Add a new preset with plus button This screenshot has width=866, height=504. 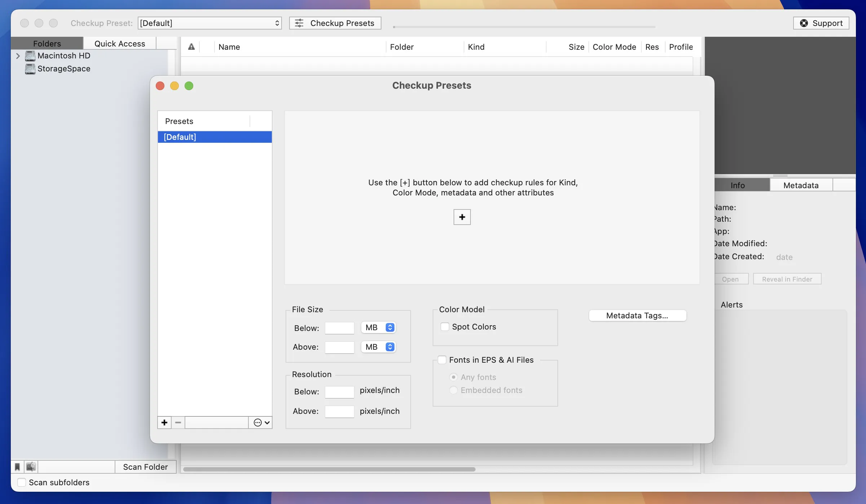click(164, 423)
